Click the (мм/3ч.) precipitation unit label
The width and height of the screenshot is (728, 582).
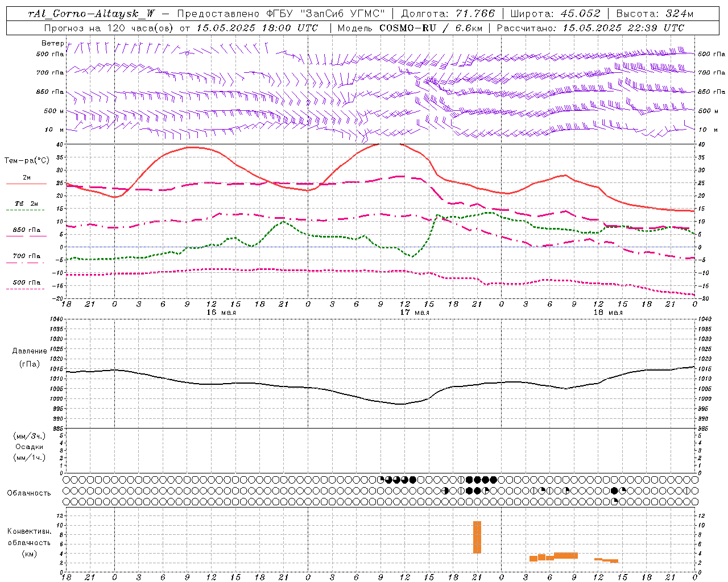coord(30,436)
